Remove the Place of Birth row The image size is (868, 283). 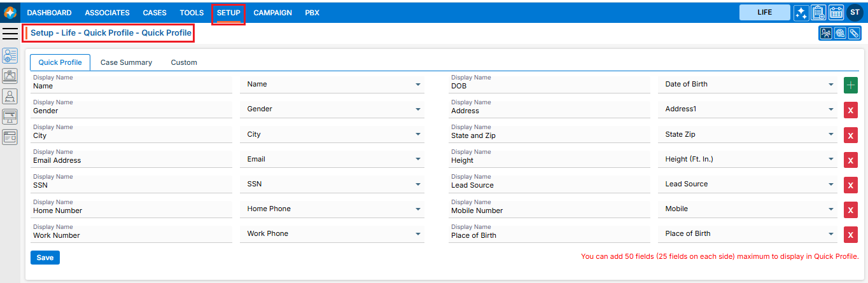[850, 235]
